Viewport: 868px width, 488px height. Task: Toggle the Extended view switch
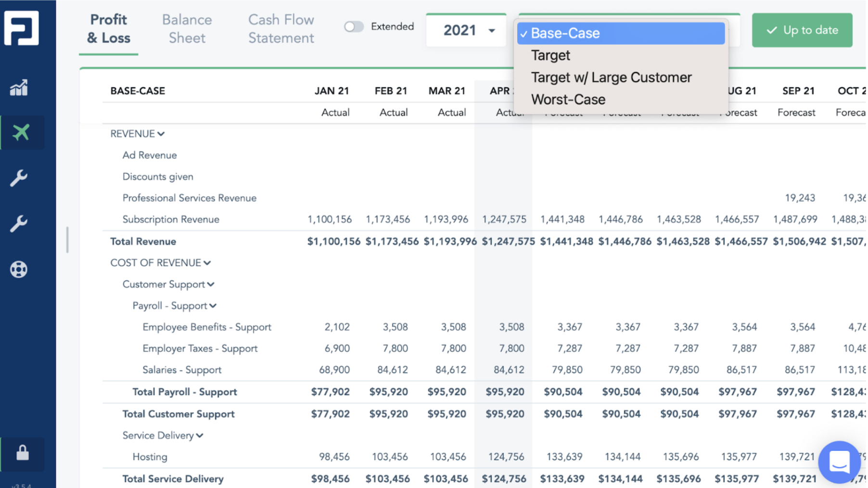coord(354,27)
